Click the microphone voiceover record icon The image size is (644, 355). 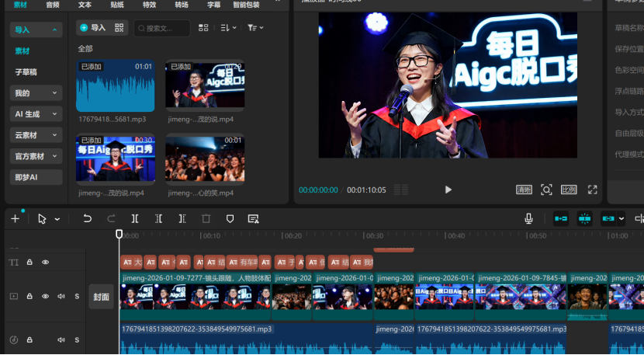pos(529,219)
